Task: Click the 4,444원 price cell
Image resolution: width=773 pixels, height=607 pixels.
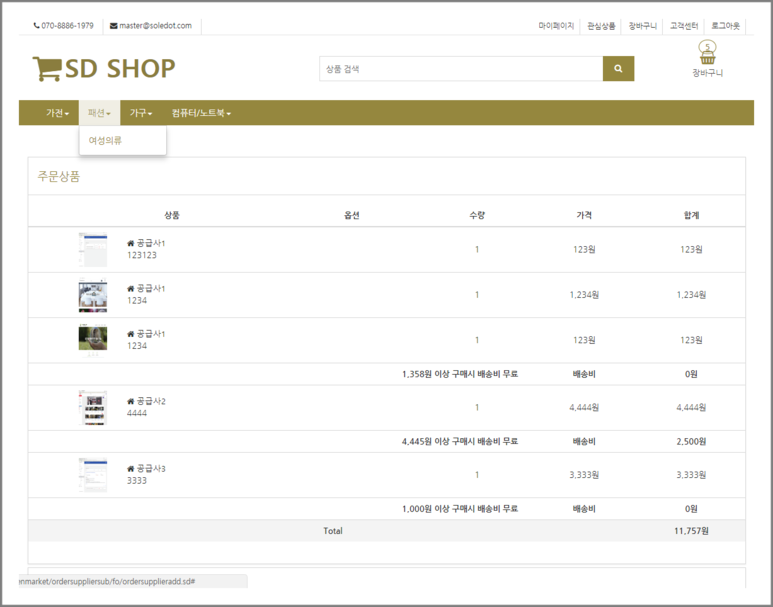Action: [x=584, y=408]
